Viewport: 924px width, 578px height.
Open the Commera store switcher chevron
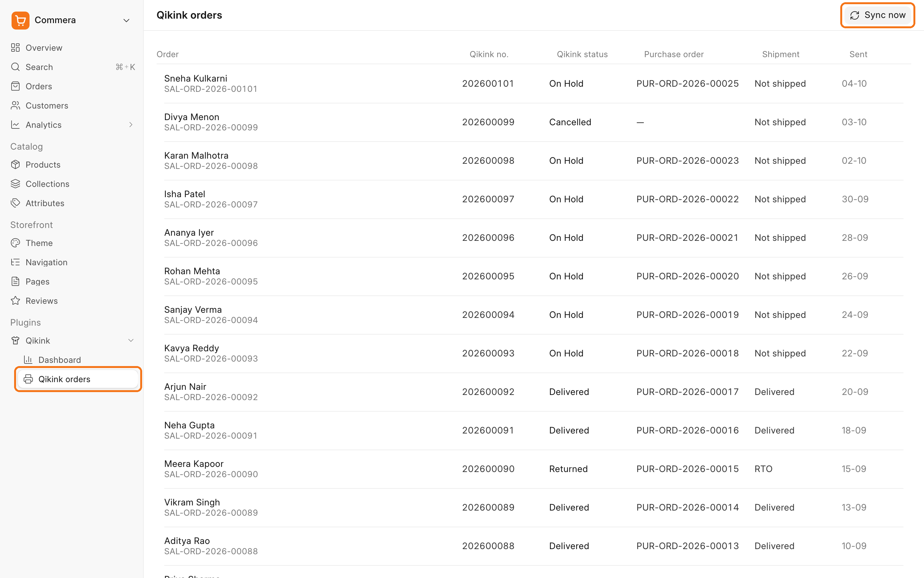click(x=126, y=20)
